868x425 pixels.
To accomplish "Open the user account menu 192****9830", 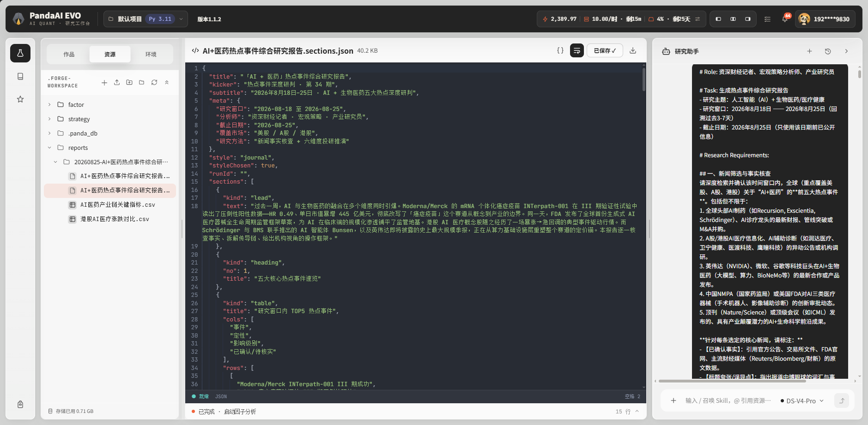I will 825,19.
